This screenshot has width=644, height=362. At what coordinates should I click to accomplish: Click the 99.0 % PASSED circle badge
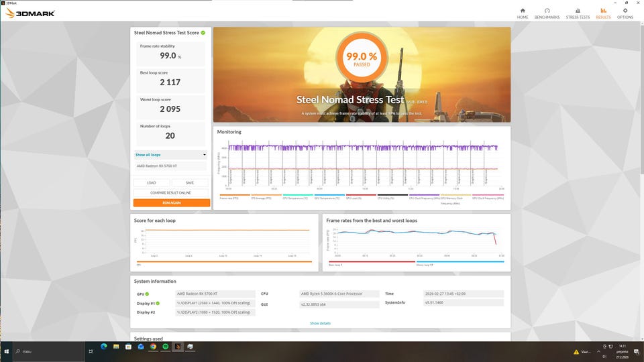pyautogui.click(x=362, y=58)
